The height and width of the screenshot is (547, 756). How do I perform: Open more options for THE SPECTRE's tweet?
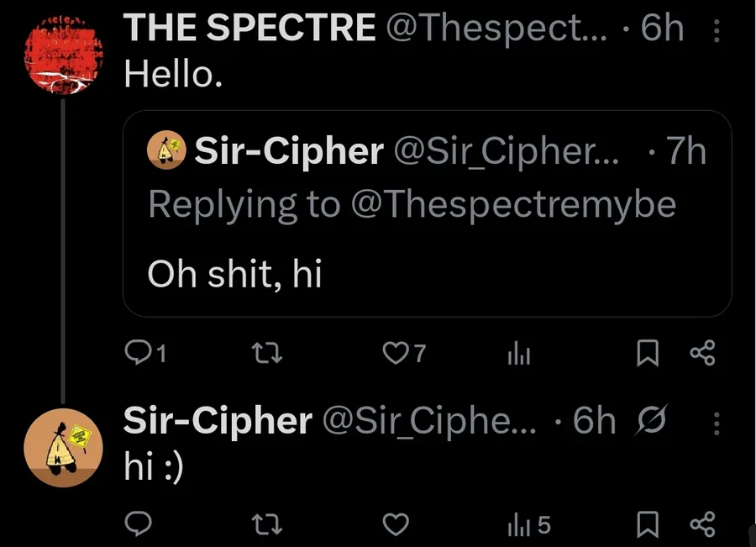pyautogui.click(x=717, y=32)
